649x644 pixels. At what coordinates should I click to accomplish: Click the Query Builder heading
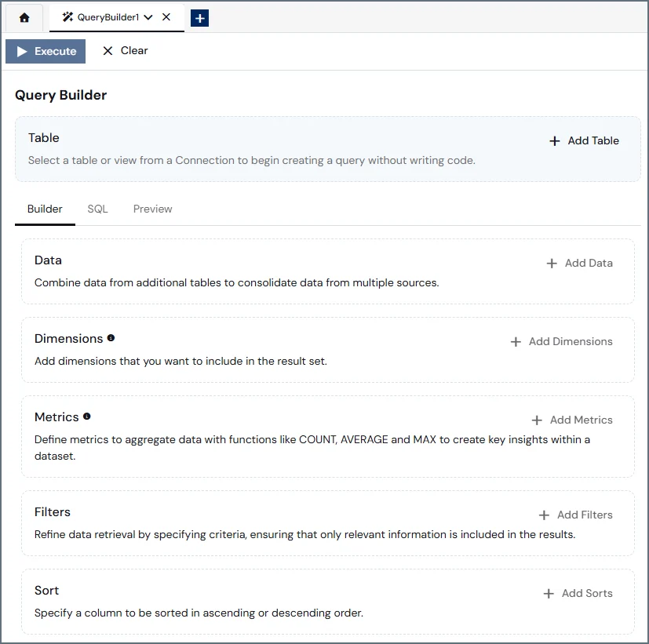point(61,95)
